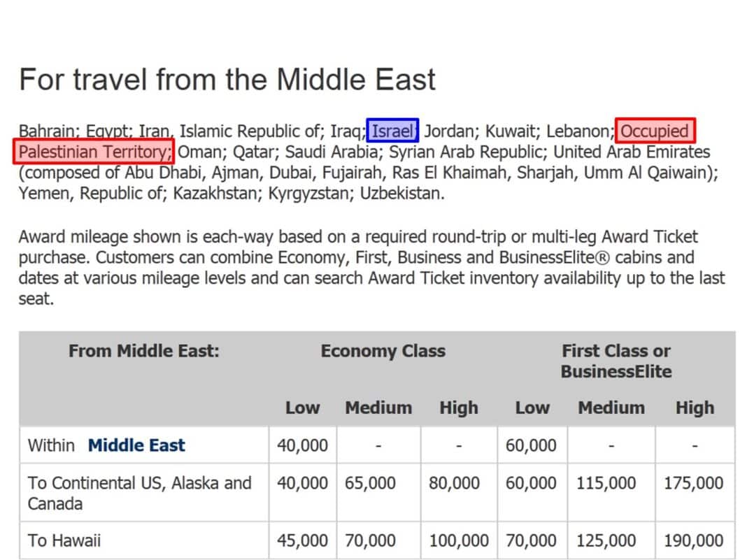The height and width of the screenshot is (560, 747).
Task: Select the 190,000 cell in the Hawaii row
Action: coord(694,540)
